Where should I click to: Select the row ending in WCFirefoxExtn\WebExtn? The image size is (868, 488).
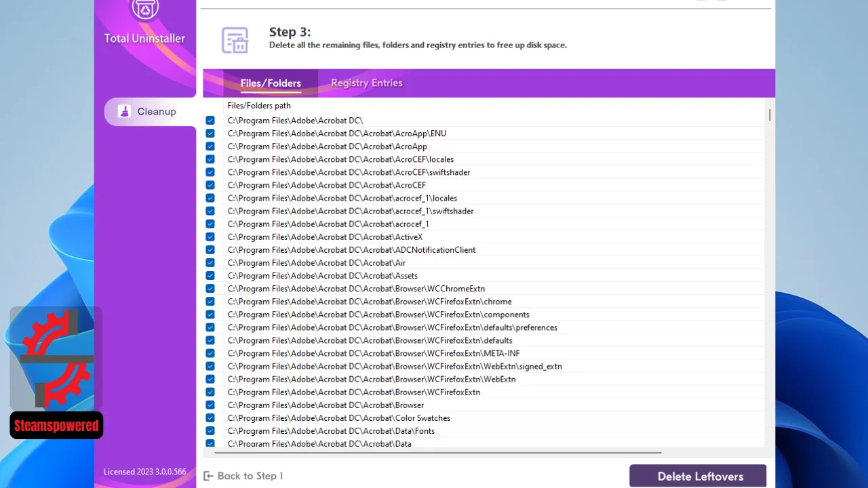[x=484, y=379]
